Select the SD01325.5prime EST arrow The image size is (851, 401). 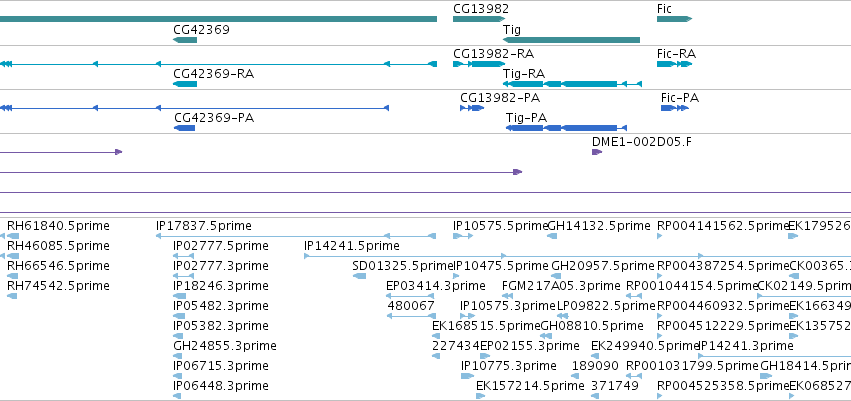click(359, 276)
